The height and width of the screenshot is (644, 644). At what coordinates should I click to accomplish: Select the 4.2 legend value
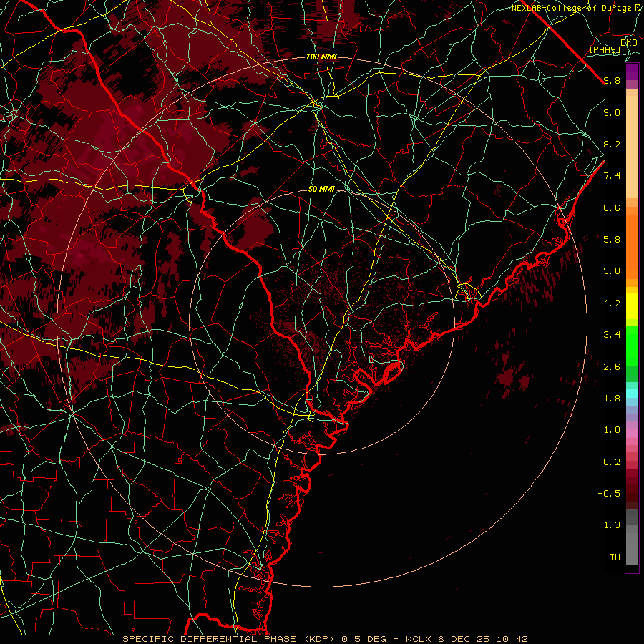point(612,303)
